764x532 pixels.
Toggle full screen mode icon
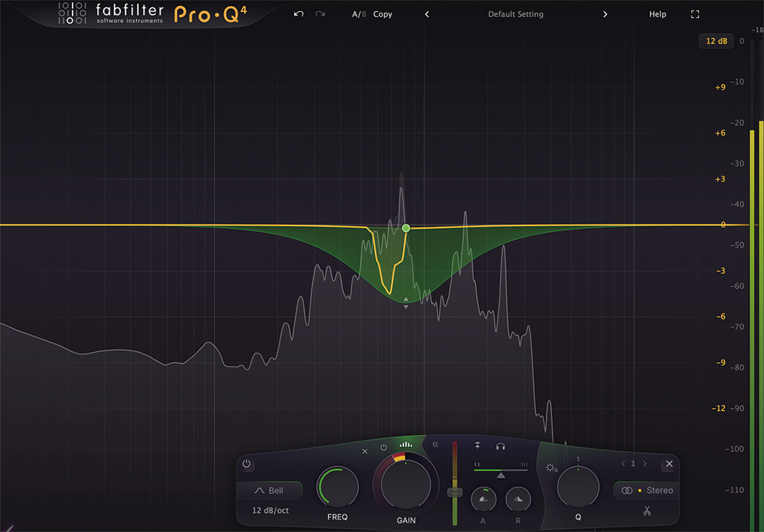(x=695, y=14)
